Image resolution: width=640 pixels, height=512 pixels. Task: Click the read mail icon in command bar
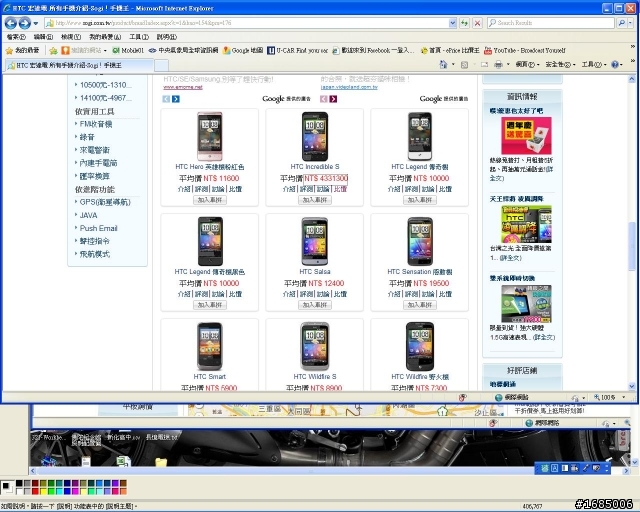coord(484,65)
